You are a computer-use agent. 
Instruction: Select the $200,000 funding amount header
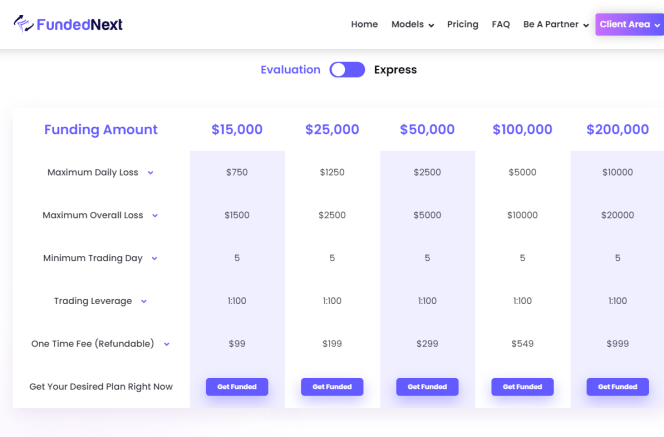pyautogui.click(x=617, y=129)
